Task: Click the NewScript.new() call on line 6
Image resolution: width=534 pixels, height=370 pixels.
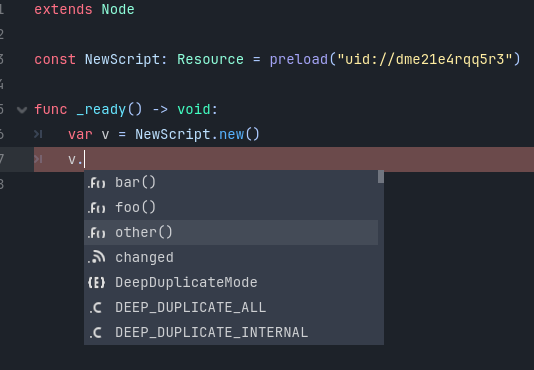Action: pos(198,134)
